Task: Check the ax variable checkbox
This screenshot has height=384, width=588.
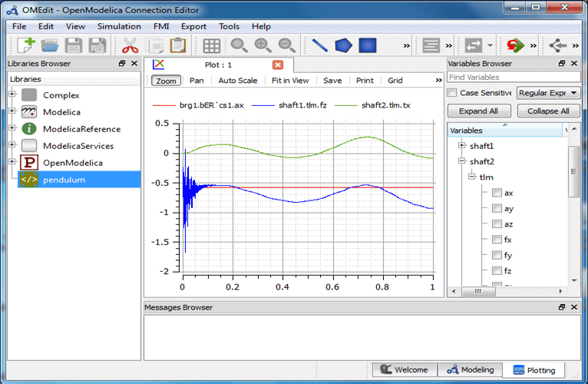Action: [x=497, y=193]
